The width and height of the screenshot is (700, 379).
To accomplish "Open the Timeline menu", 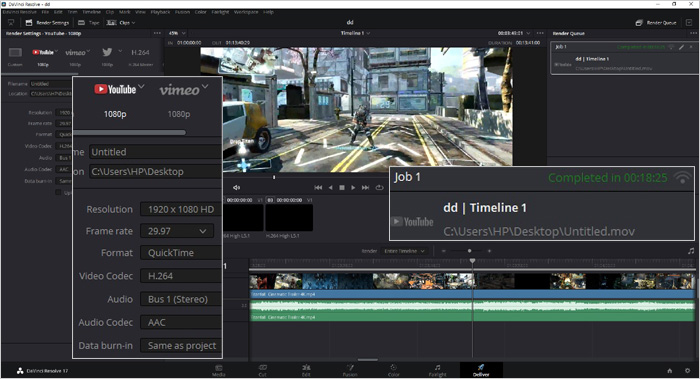I will click(x=91, y=12).
